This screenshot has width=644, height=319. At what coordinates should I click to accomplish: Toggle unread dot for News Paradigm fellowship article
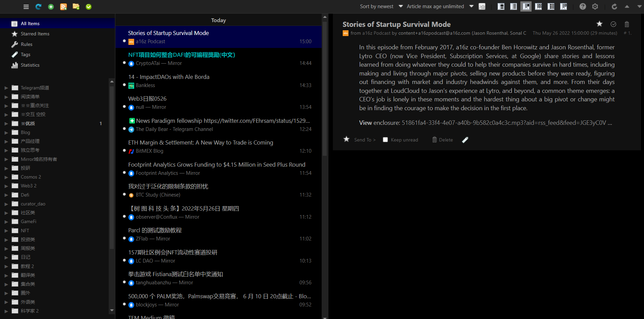(124, 129)
